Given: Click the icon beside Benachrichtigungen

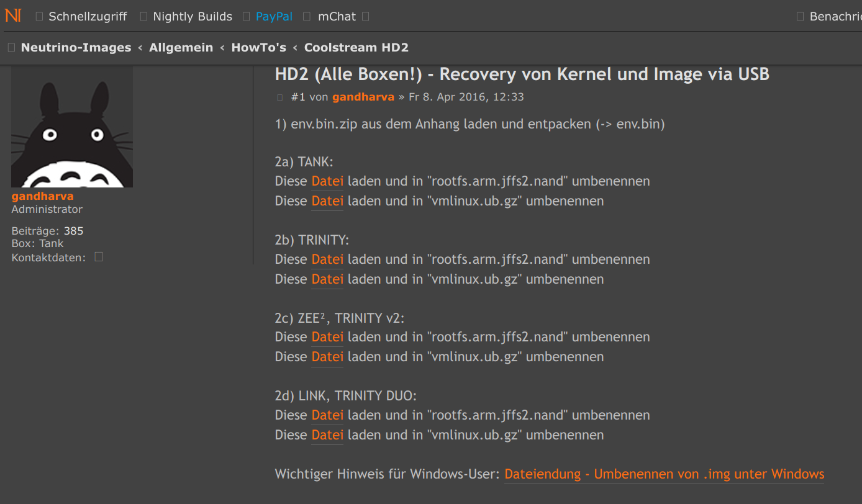Looking at the screenshot, I should pyautogui.click(x=800, y=17).
